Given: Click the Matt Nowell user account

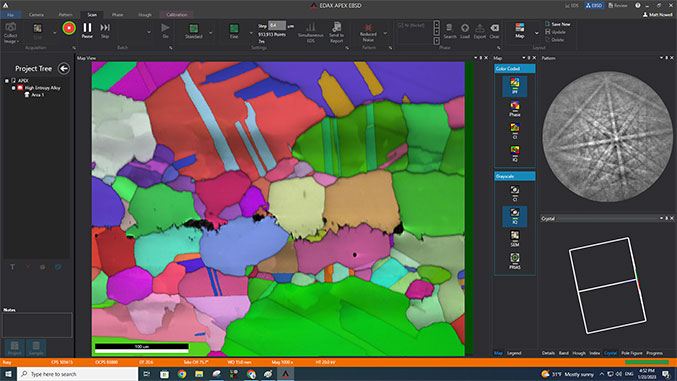Looking at the screenshot, I should pos(657,15).
